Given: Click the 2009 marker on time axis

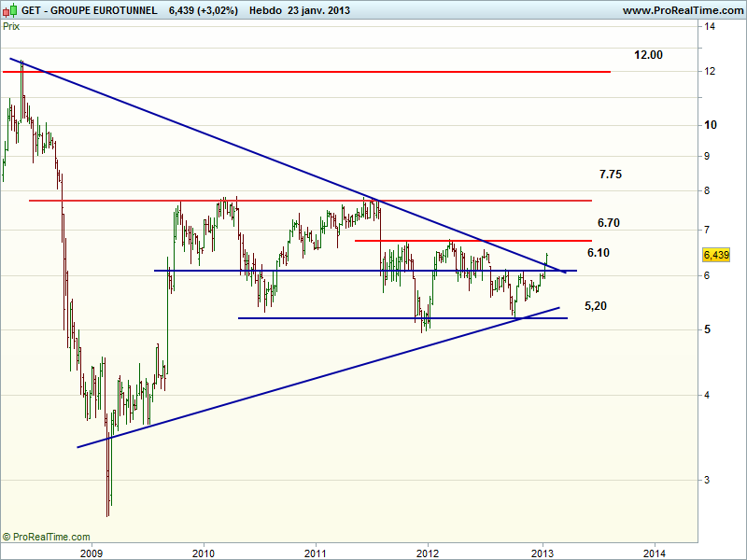Looking at the screenshot, I should (91, 551).
